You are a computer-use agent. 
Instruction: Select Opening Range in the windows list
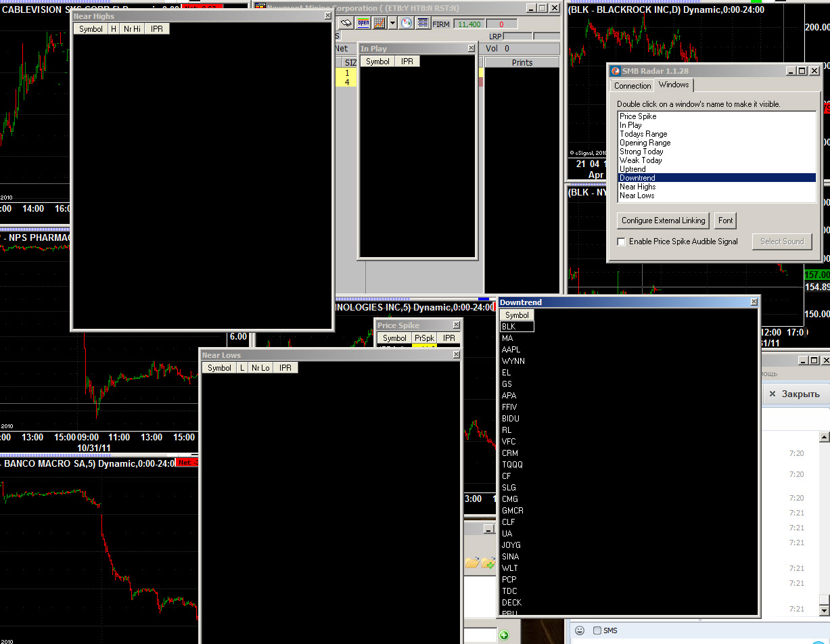point(717,143)
